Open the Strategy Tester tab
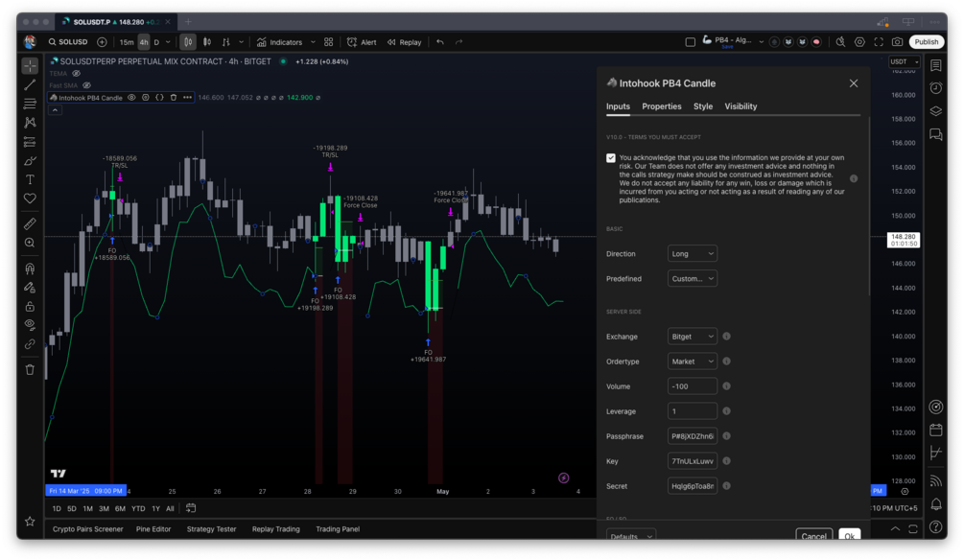This screenshot has width=964, height=560. tap(211, 528)
